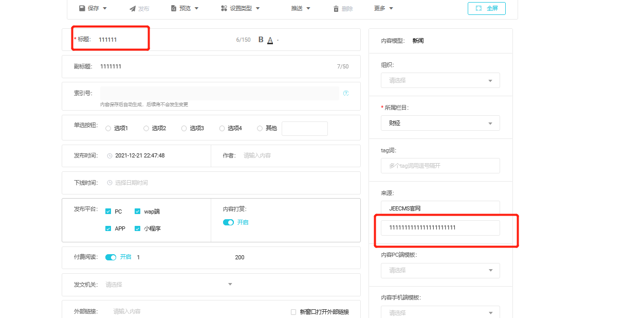
Task: Click the save disk icon
Action: [x=82, y=8]
